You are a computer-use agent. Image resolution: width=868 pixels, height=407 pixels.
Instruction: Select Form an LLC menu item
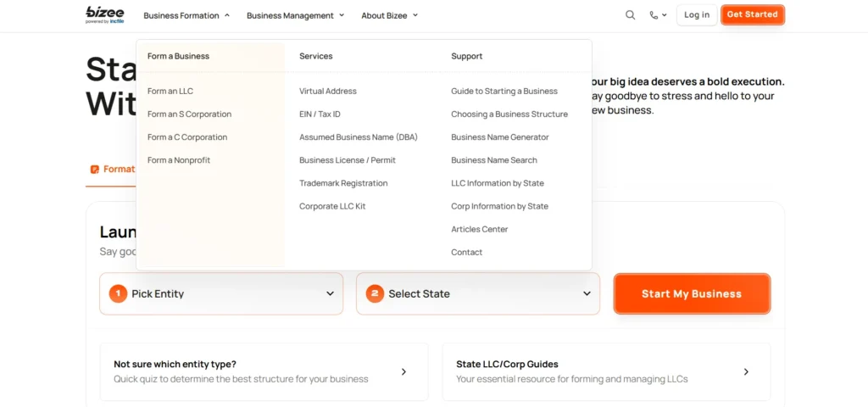pos(170,91)
